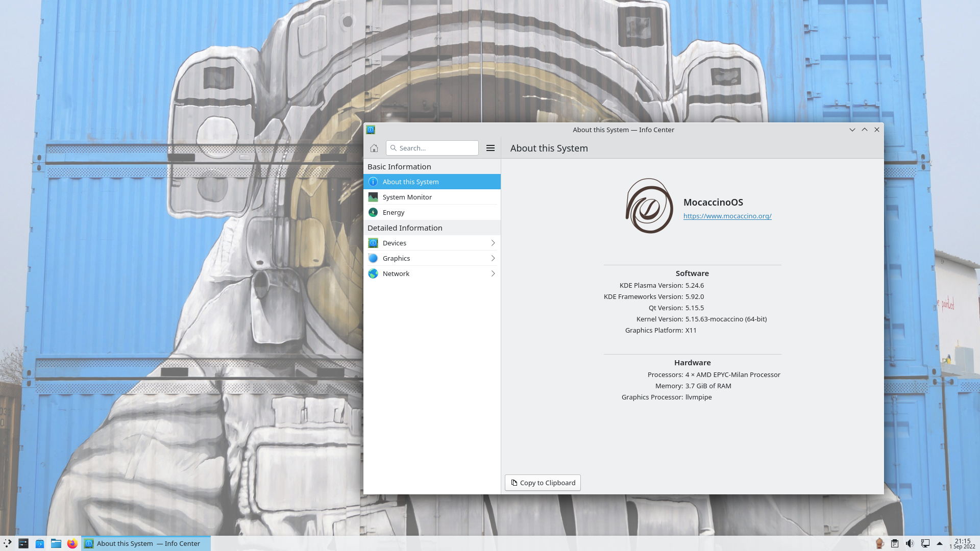Open the application launcher in the taskbar
The height and width of the screenshot is (551, 980).
tap(8, 543)
